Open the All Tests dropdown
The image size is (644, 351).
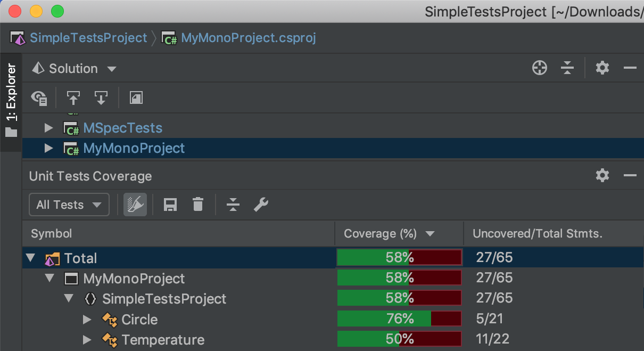click(69, 205)
